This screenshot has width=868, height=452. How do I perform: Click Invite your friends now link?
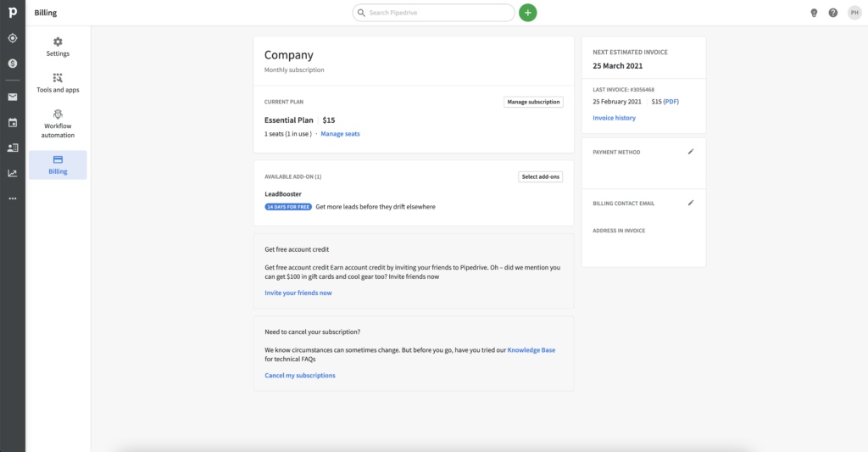[x=298, y=293]
